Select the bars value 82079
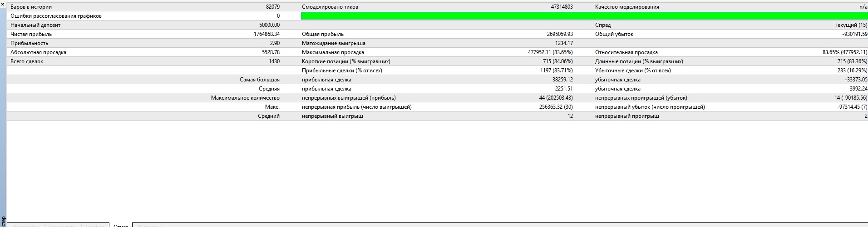Screen dimensions: 868x227 click(273, 7)
